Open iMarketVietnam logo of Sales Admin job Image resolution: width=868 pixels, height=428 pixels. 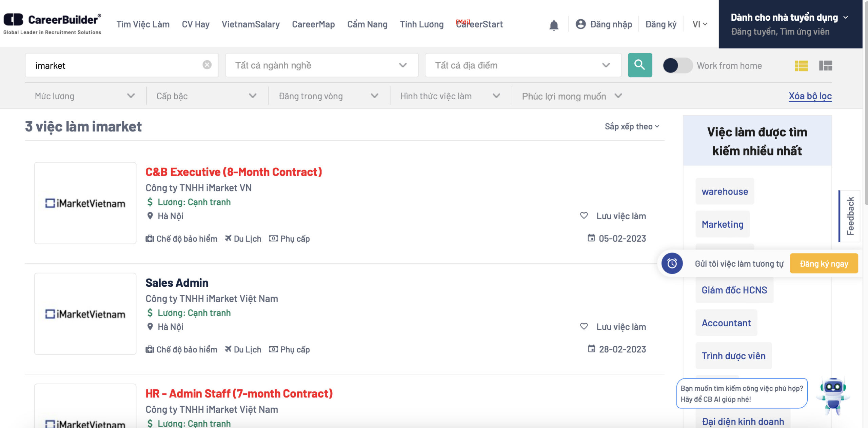coord(85,314)
